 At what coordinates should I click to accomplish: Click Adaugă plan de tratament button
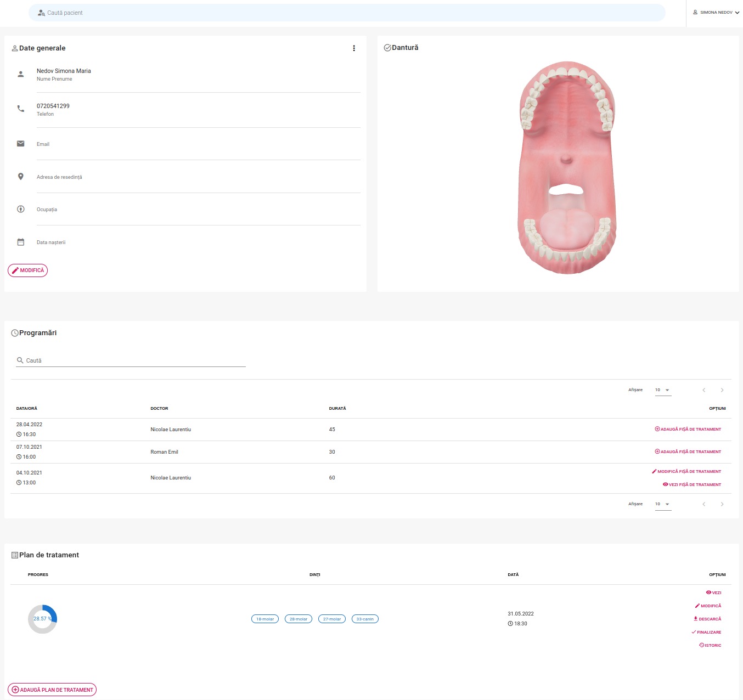tap(52, 690)
